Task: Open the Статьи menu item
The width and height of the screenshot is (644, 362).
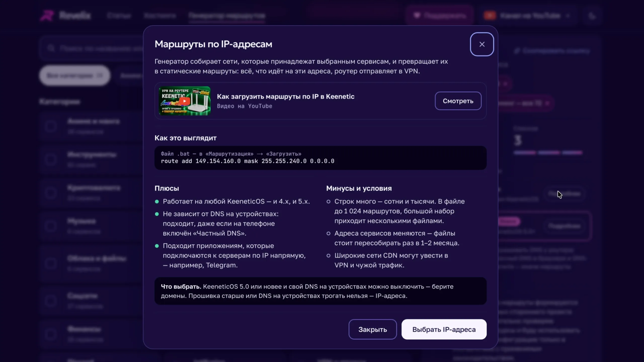Action: [119, 16]
